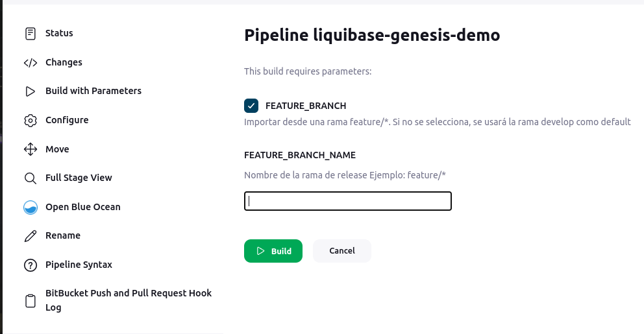Click the Changes code-brackets icon
The image size is (644, 334).
[31, 63]
